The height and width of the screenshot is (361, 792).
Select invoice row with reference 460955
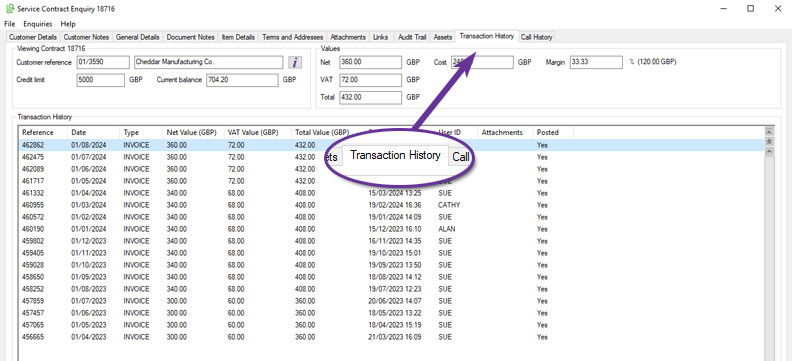391,205
